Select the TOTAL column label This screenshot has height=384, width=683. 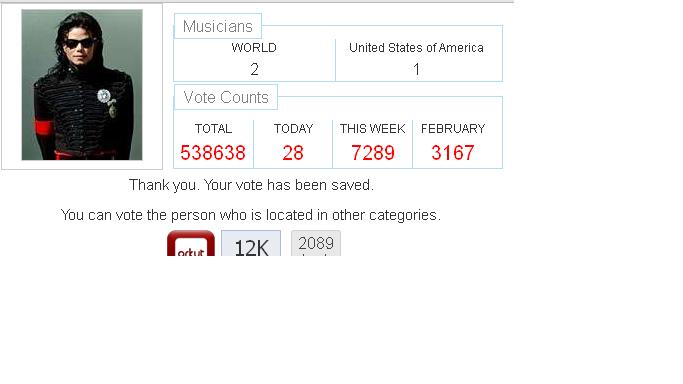pyautogui.click(x=213, y=128)
